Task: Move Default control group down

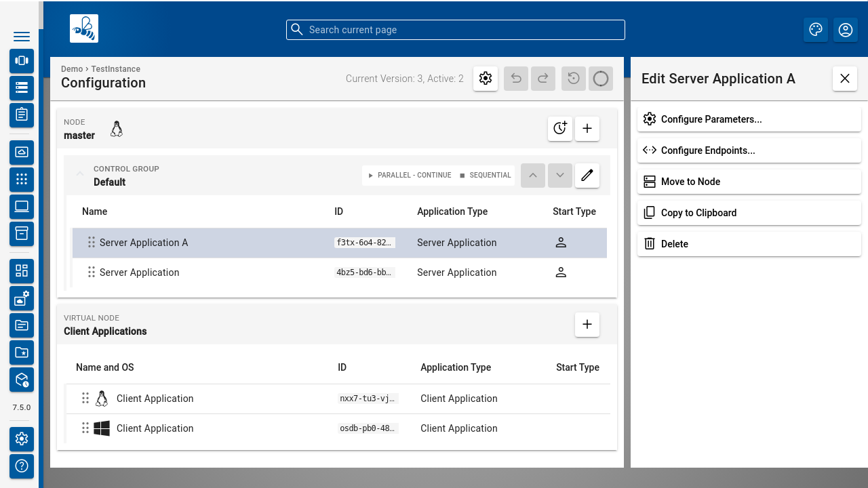Action: (560, 176)
